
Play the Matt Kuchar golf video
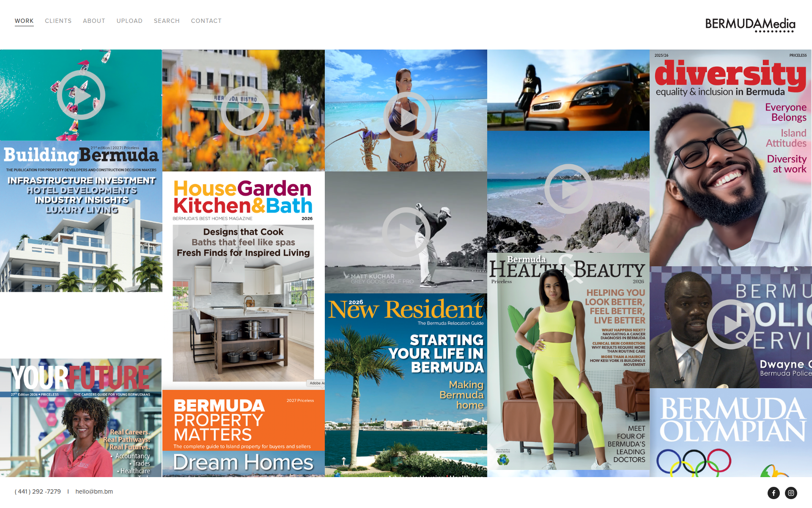[406, 232]
